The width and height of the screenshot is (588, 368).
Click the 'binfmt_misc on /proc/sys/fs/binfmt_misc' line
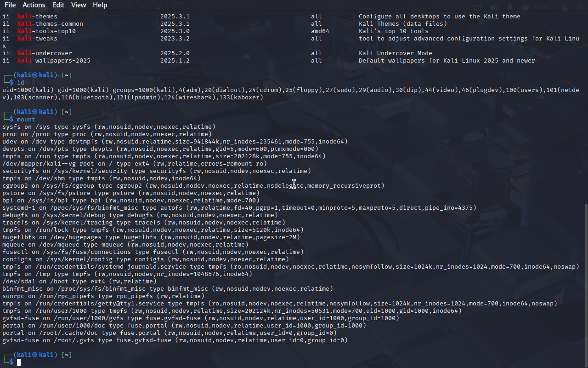(168, 289)
